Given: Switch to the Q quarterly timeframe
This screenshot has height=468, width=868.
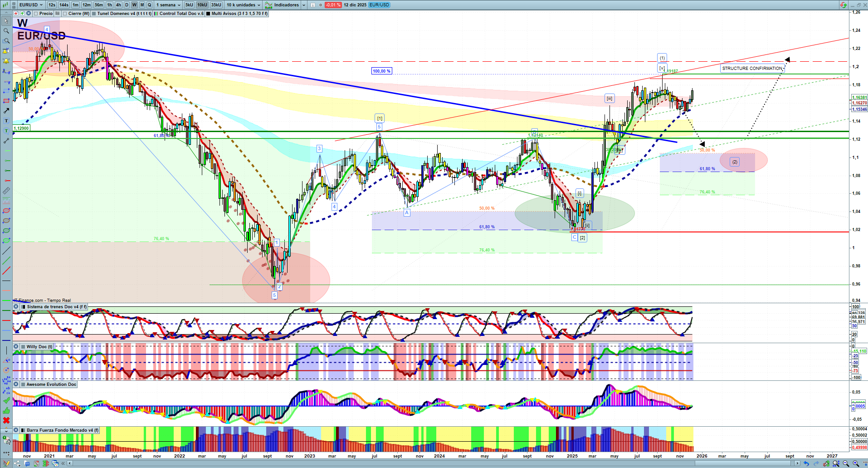Looking at the screenshot, I should click(x=149, y=5).
